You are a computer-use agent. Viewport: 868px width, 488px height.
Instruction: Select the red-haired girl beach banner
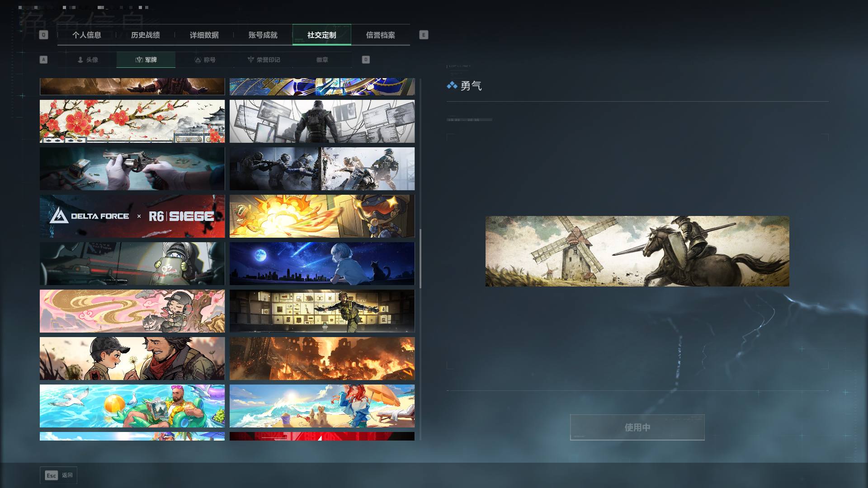pos(322,406)
